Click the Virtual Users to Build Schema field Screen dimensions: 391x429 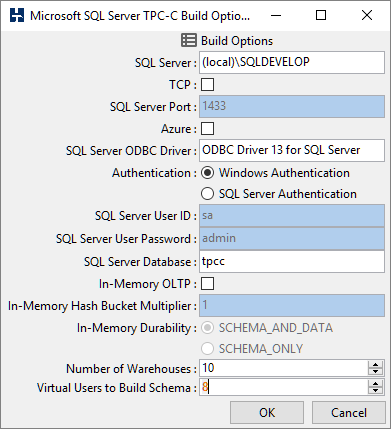click(284, 387)
